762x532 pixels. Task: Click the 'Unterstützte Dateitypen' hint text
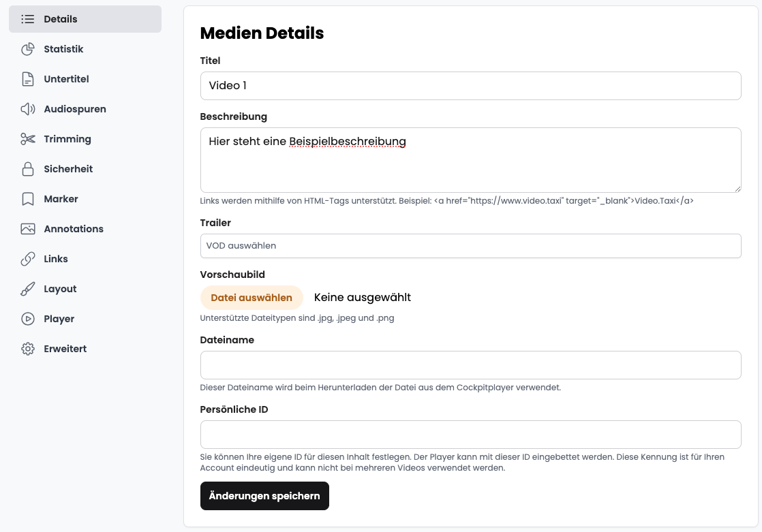tap(297, 318)
